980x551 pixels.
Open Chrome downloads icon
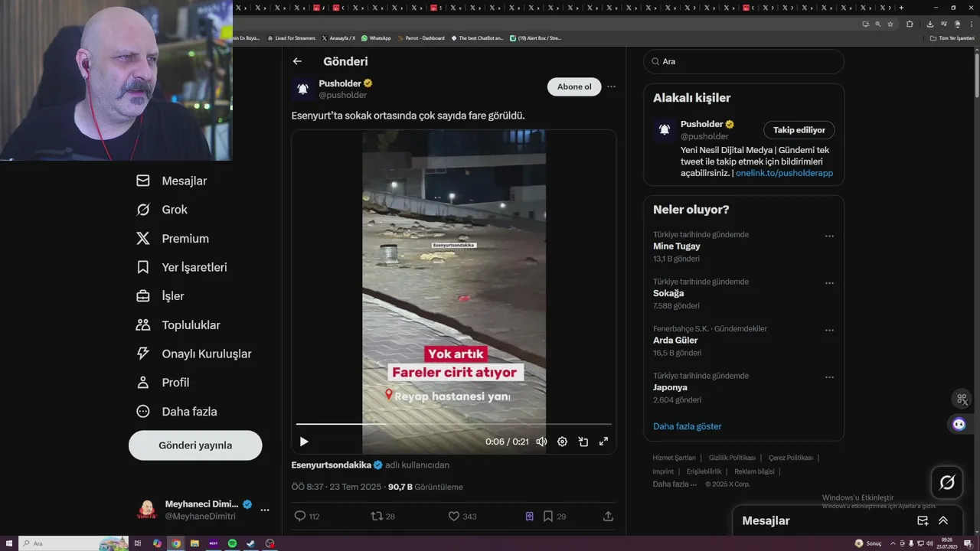point(930,24)
